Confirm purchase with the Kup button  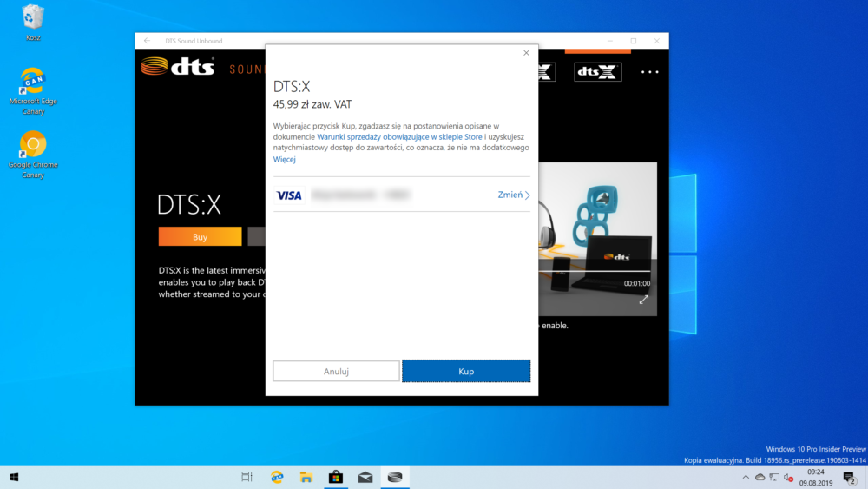pos(466,371)
